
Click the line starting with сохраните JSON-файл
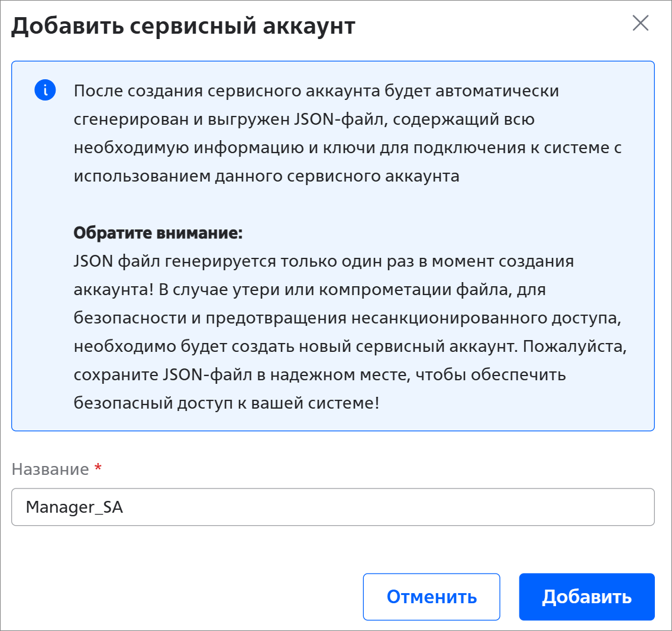click(319, 375)
